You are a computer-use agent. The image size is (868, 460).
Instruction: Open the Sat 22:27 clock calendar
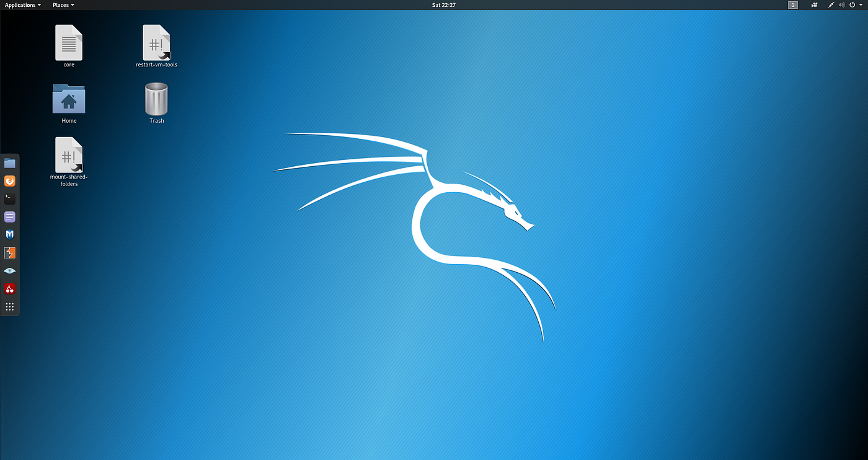pos(443,5)
